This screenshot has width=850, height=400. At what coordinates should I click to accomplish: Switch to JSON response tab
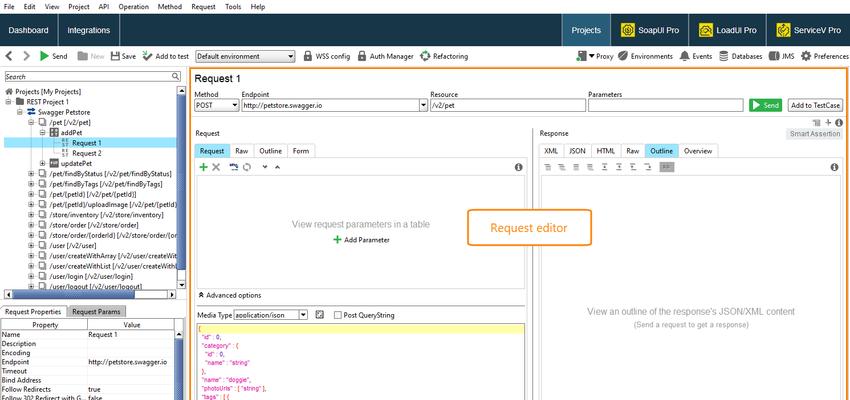(578, 151)
